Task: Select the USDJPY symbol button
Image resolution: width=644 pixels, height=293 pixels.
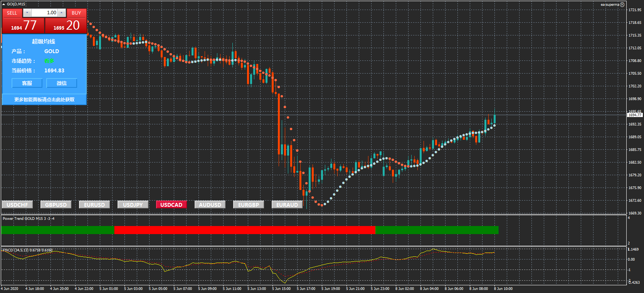Action: click(133, 205)
